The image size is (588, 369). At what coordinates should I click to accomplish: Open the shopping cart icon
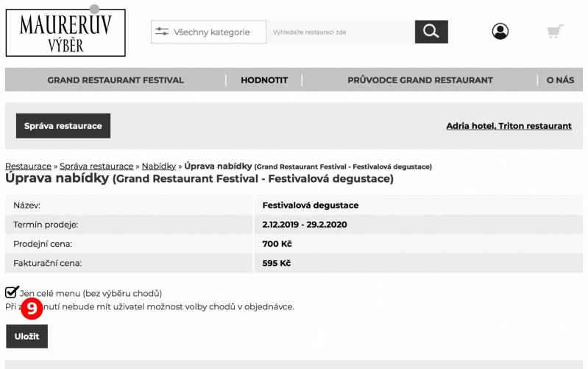555,32
